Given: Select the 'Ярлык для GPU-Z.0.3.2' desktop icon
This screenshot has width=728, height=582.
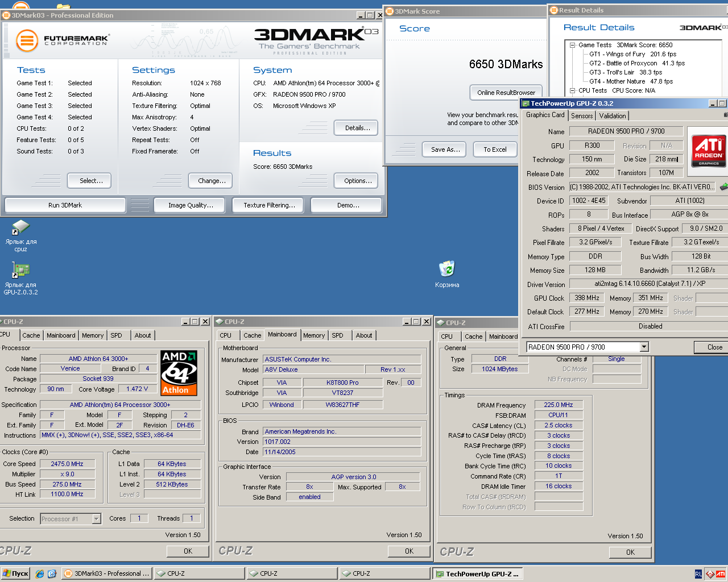Looking at the screenshot, I should pos(21,278).
